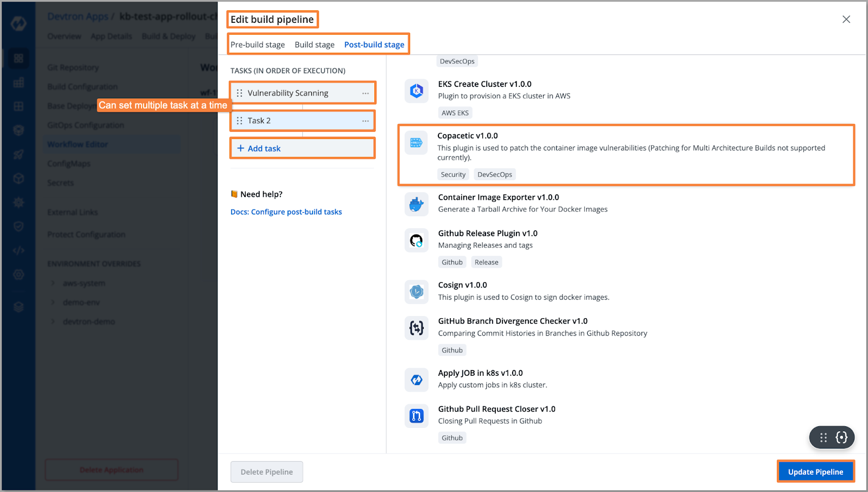Viewport: 868px width, 492px height.
Task: Click the Cosign plugin icon
Action: click(x=417, y=292)
